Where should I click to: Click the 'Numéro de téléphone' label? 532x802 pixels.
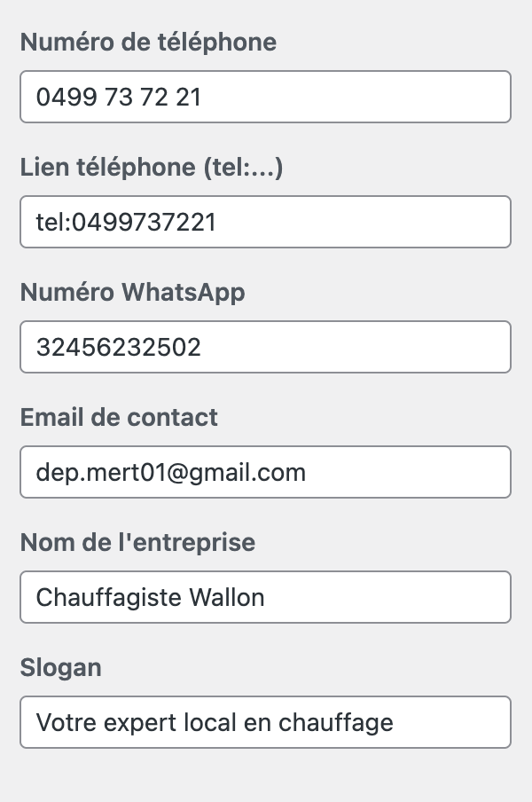click(148, 42)
